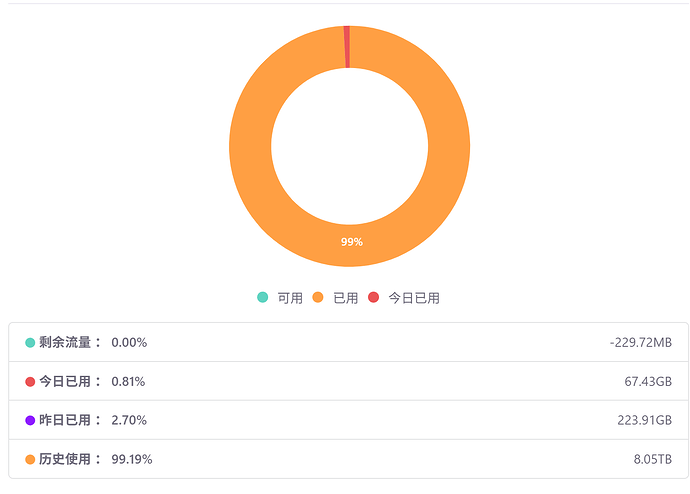
Task: Click the -229.72MB remaining value
Action: coord(641,343)
